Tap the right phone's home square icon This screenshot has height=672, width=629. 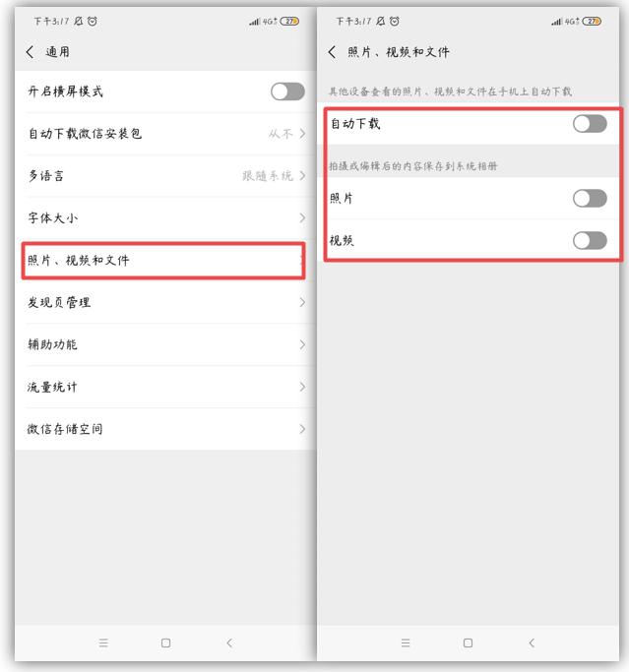click(469, 642)
